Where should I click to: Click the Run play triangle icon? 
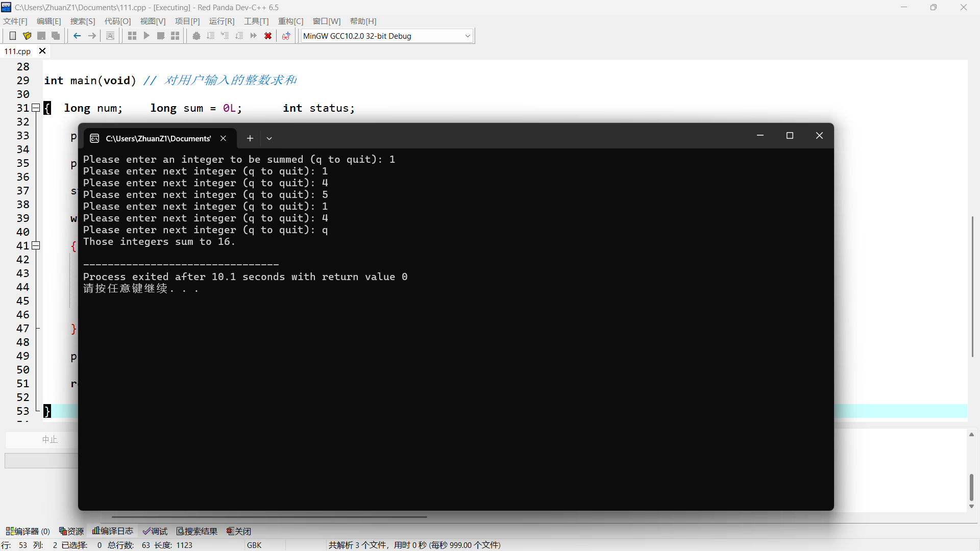(x=146, y=36)
